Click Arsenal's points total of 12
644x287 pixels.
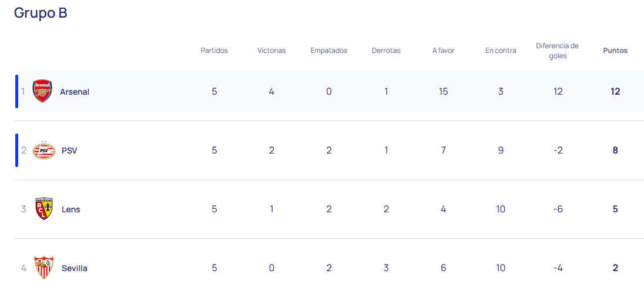pyautogui.click(x=615, y=92)
